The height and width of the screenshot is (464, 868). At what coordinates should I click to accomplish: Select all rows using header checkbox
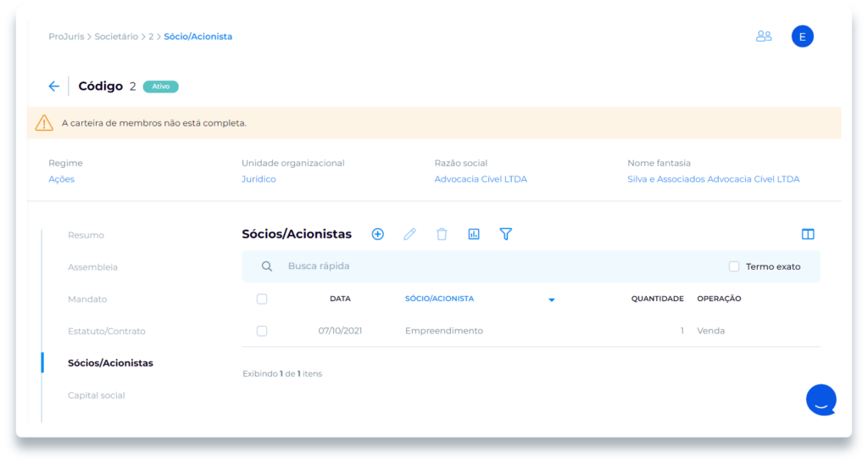[x=262, y=299]
